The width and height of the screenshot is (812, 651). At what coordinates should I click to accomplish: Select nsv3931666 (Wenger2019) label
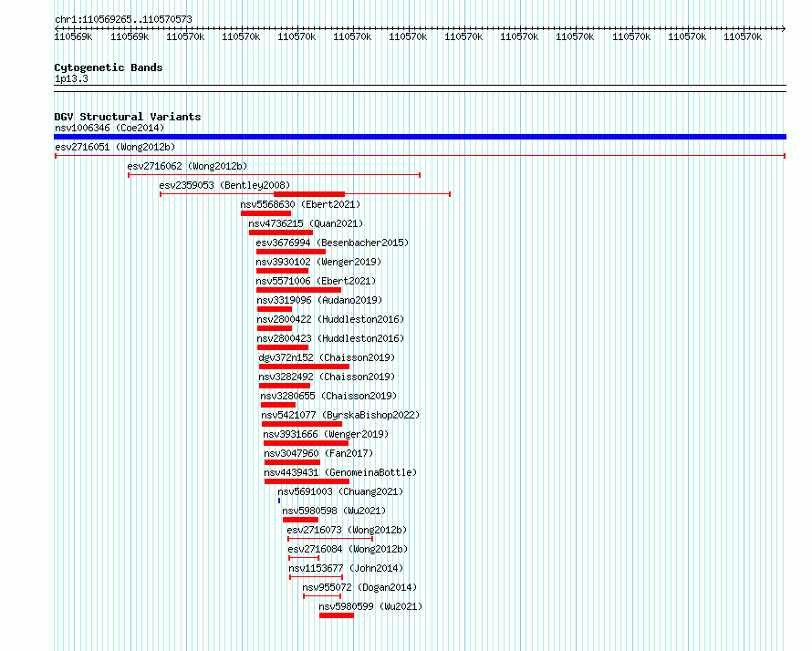tap(326, 434)
